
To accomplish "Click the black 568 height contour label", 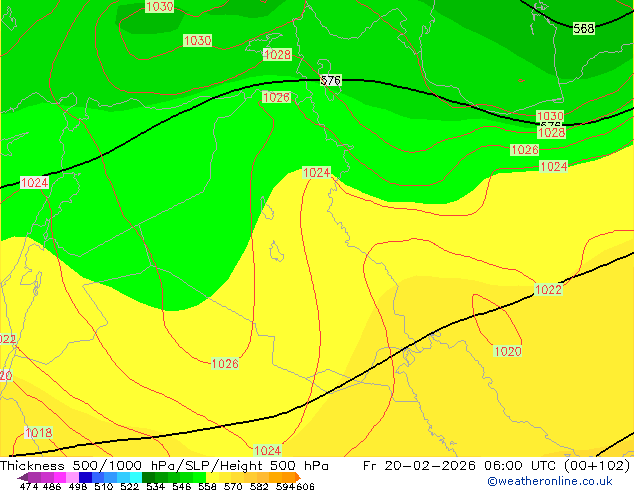I will point(584,28).
